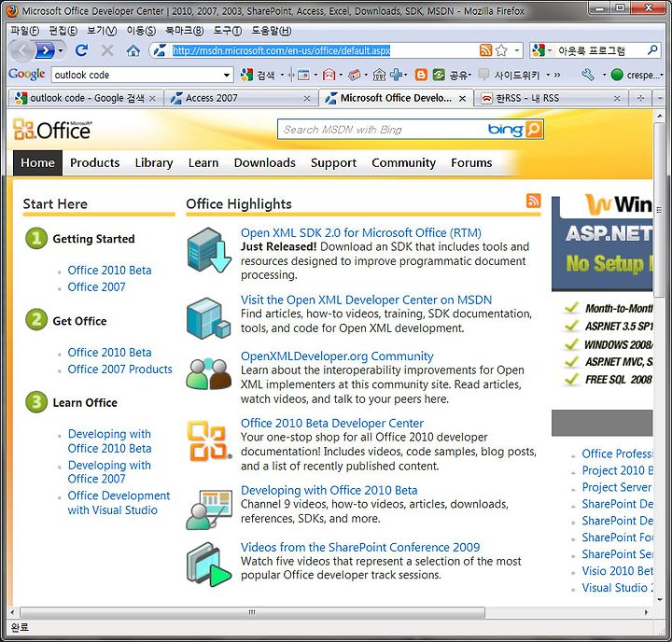Close the Access 2007 tab
The width and height of the screenshot is (672, 642).
pos(307,99)
